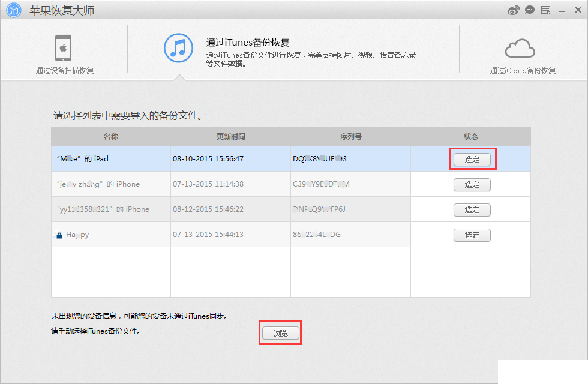Open the chat feedback bubble icon

[529, 10]
